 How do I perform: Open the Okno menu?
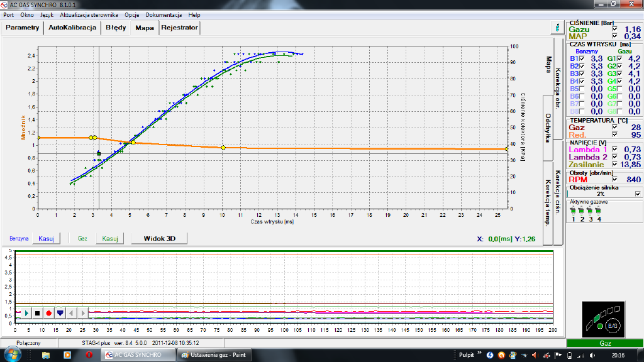pyautogui.click(x=27, y=15)
